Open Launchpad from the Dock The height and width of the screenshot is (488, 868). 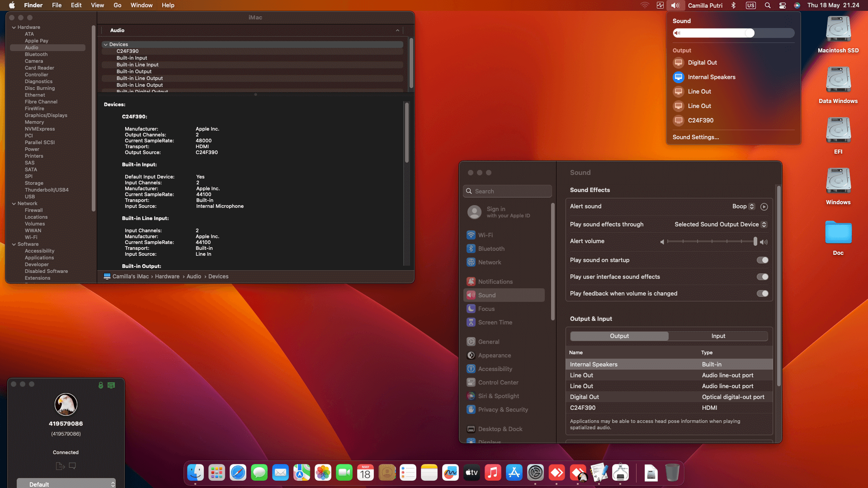pyautogui.click(x=217, y=473)
